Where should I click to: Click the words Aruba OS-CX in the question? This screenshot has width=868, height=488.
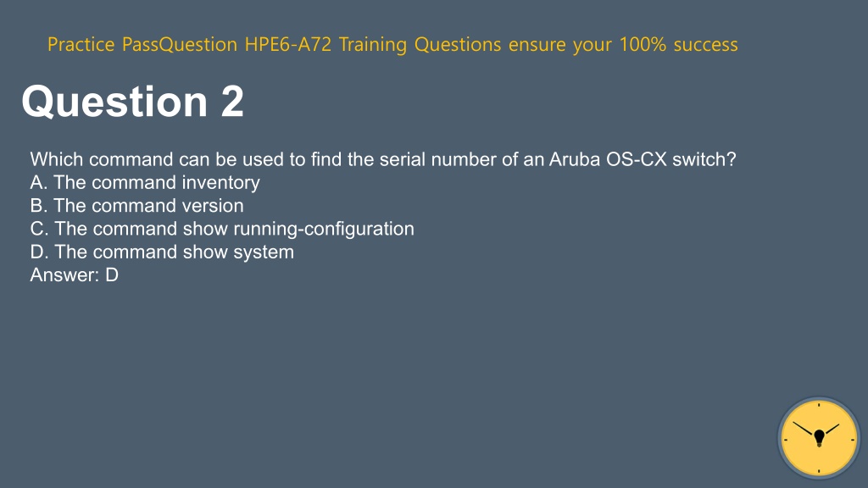[x=608, y=159]
